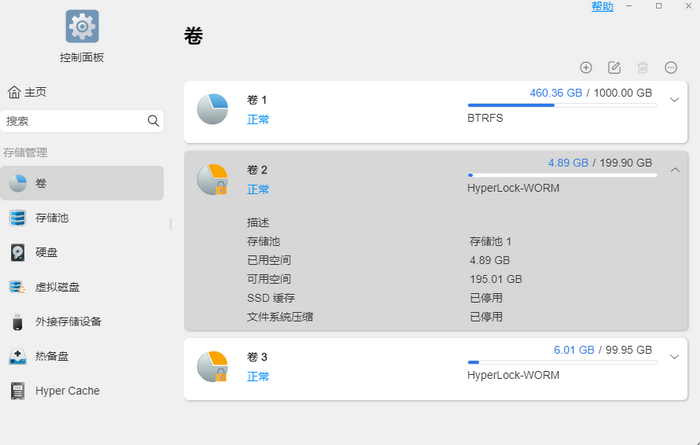The height and width of the screenshot is (445, 700).
Task: Click the BTRFS file system label
Action: (485, 118)
